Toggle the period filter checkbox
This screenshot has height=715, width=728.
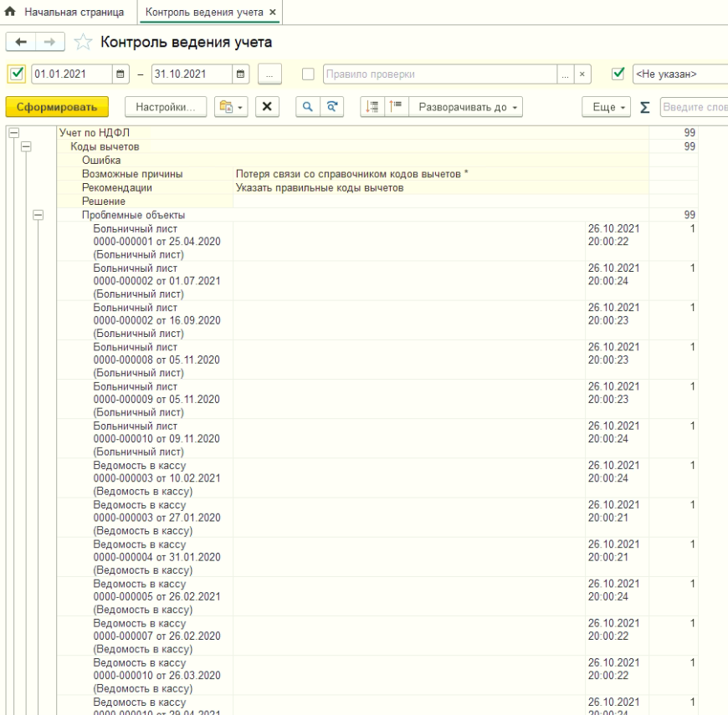pyautogui.click(x=16, y=74)
